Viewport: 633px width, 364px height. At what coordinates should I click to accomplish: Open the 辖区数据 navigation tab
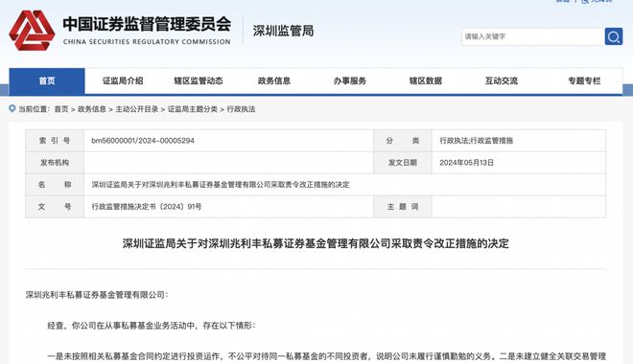point(426,81)
